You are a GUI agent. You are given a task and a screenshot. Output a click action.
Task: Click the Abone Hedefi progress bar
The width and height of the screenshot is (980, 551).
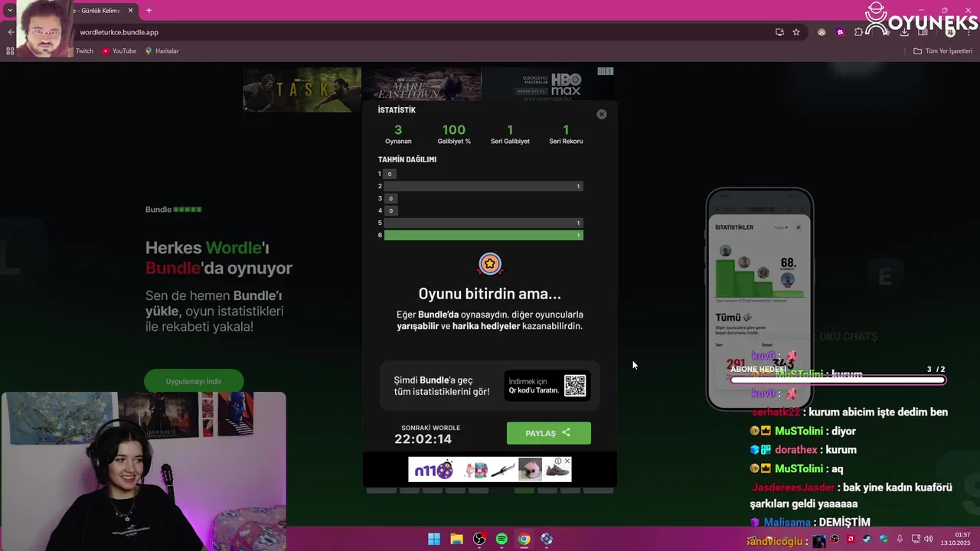click(x=838, y=380)
